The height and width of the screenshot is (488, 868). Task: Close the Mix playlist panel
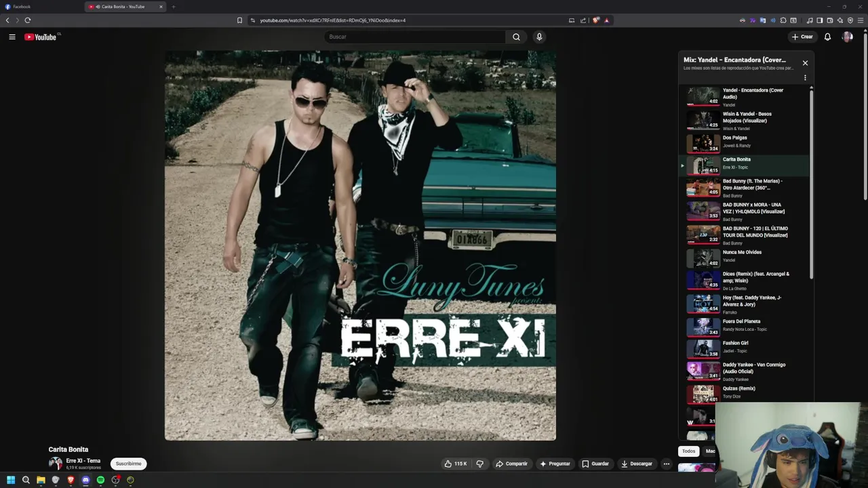click(805, 63)
